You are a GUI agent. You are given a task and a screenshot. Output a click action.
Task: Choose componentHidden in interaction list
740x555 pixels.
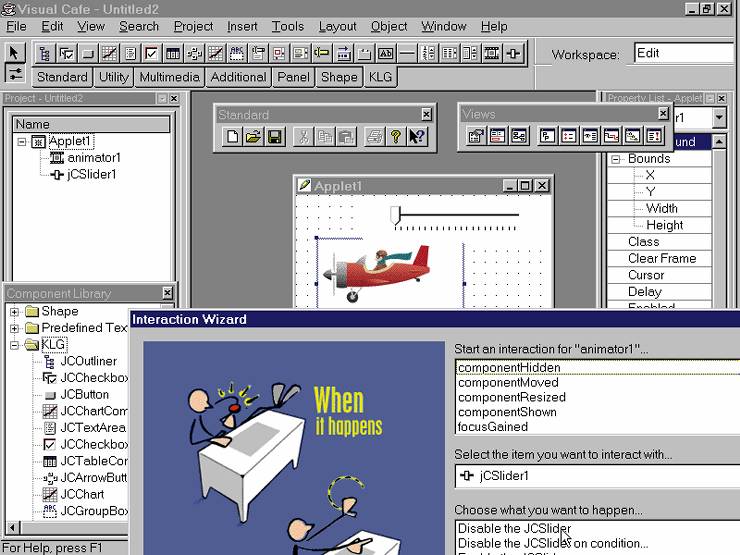point(597,368)
